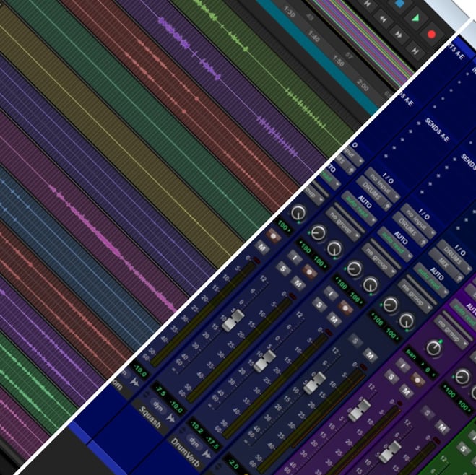This screenshot has height=475, width=476.
Task: Click the Return to Zero transport button
Action: click(x=368, y=4)
